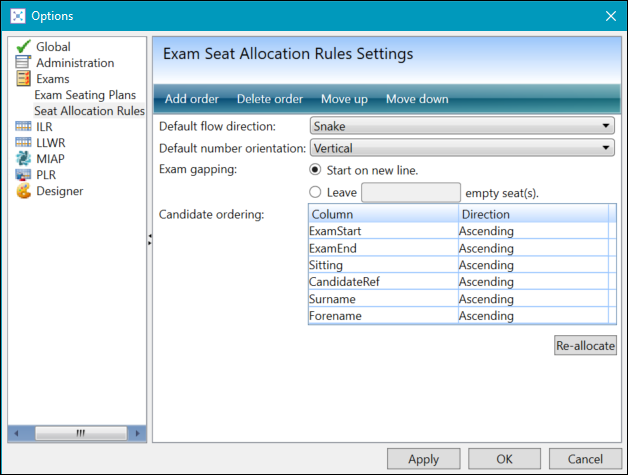Click Move up in toolbar
Viewport: 628px width, 475px height.
pos(344,99)
